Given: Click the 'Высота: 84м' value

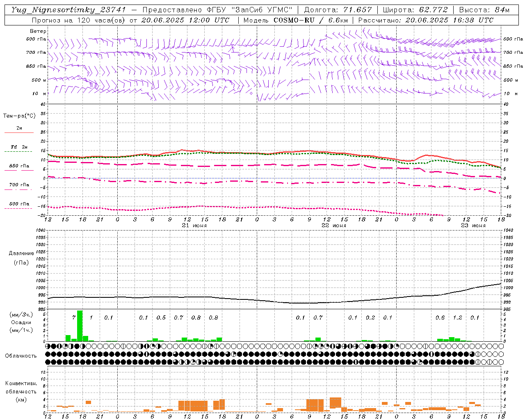Looking at the screenshot, I should point(484,10).
